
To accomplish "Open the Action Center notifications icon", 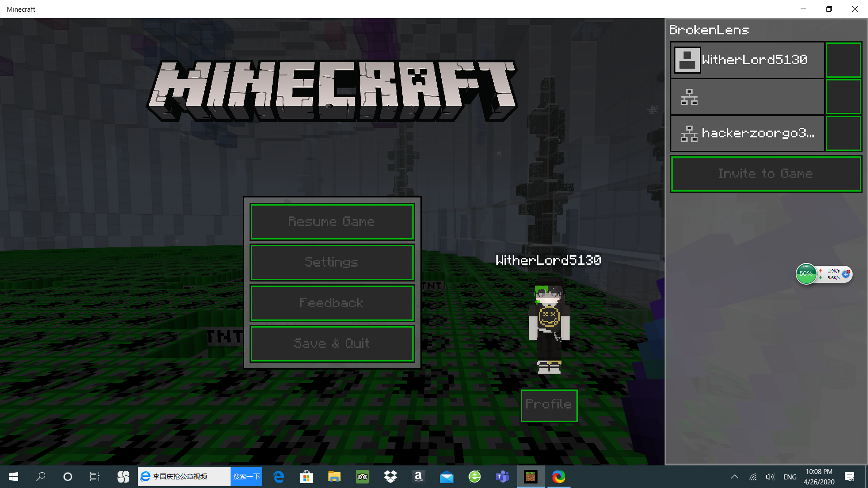I will [849, 477].
